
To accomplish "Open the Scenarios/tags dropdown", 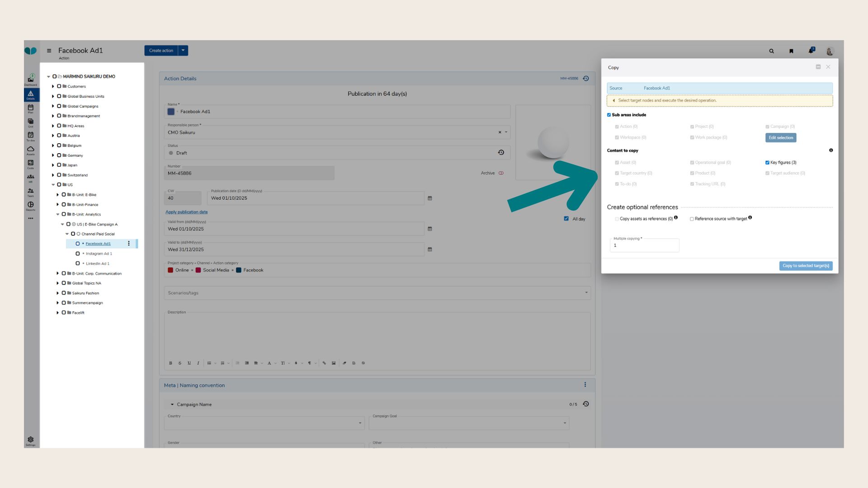I will pos(586,293).
